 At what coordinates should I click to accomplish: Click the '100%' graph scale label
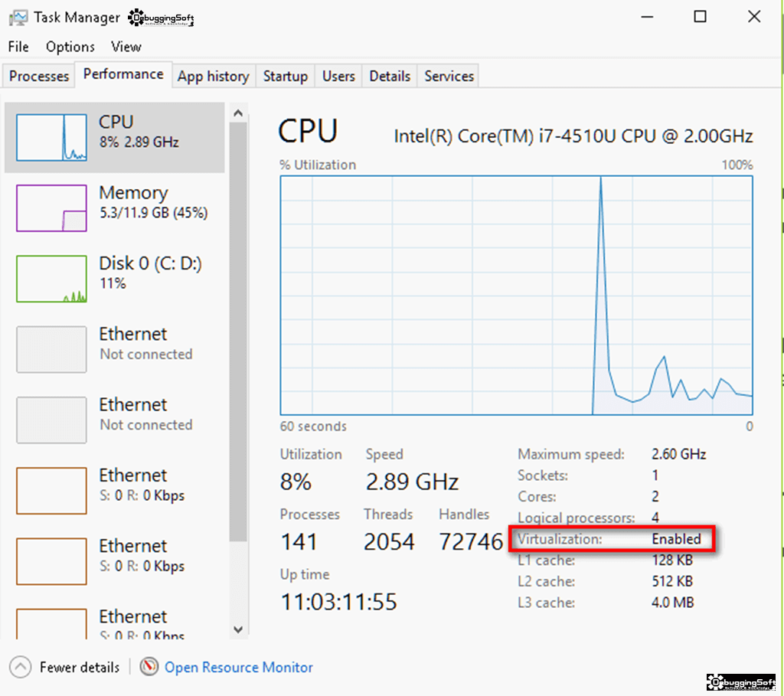737,165
